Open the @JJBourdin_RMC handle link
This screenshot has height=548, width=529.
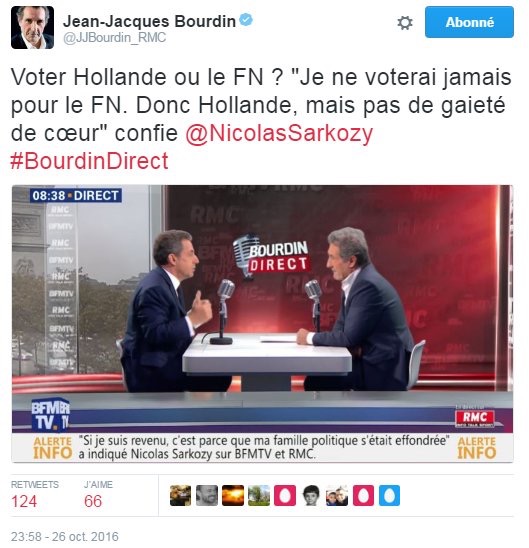[115, 38]
